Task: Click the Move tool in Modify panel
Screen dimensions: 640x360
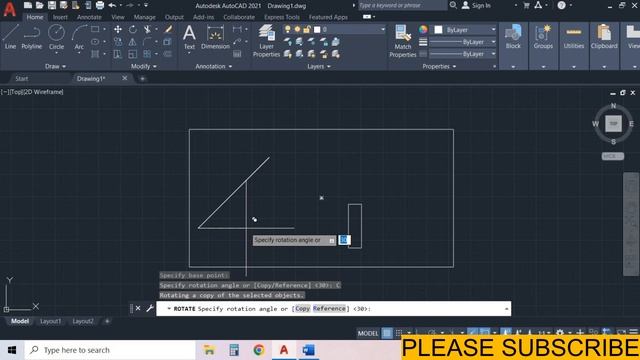Action: point(118,29)
